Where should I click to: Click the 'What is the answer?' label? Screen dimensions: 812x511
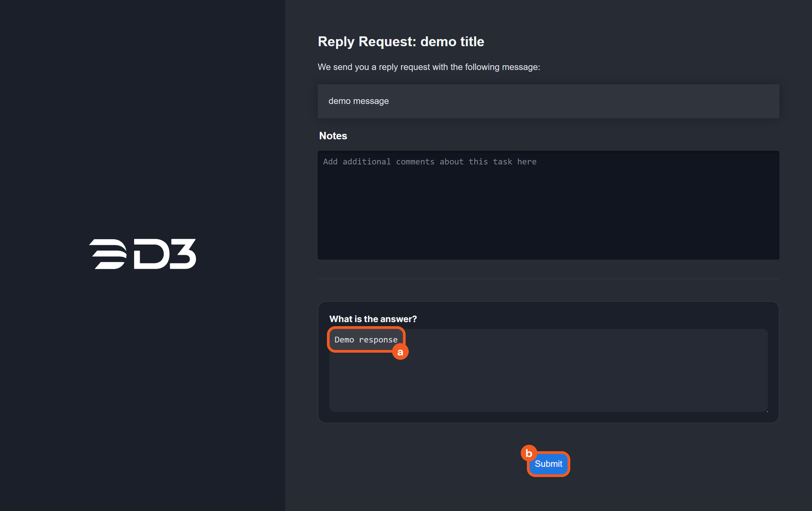[373, 319]
